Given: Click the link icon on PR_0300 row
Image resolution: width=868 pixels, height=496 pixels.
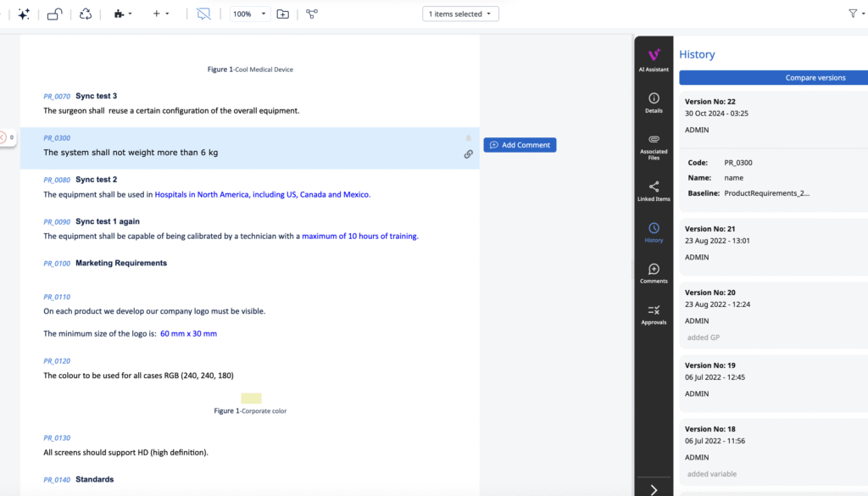Looking at the screenshot, I should 468,154.
